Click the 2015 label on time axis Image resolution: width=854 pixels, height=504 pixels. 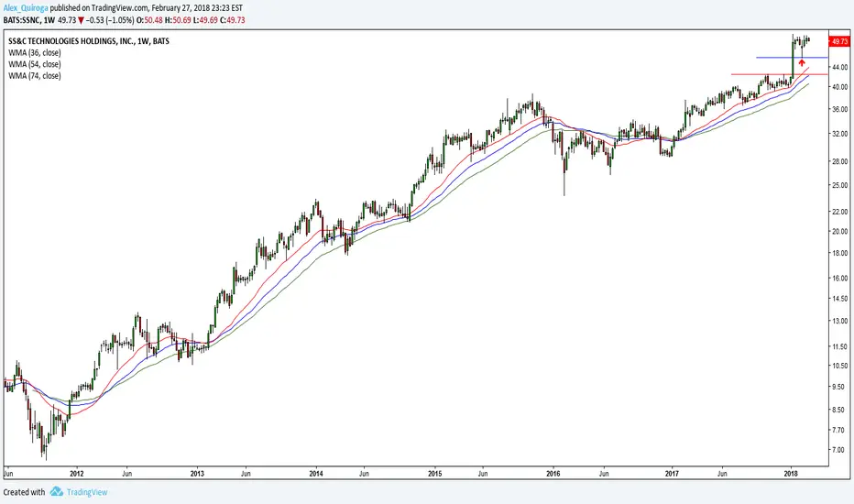click(434, 474)
